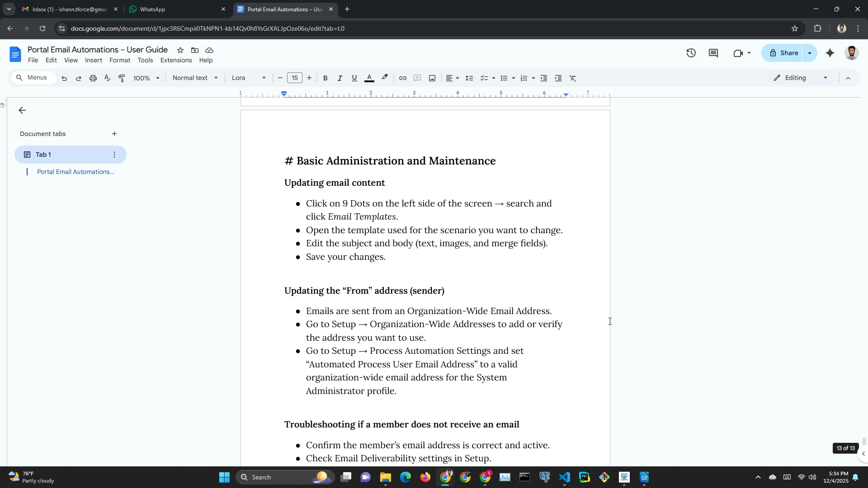Toggle italic formatting
Viewport: 868px width, 488px height.
(340, 78)
